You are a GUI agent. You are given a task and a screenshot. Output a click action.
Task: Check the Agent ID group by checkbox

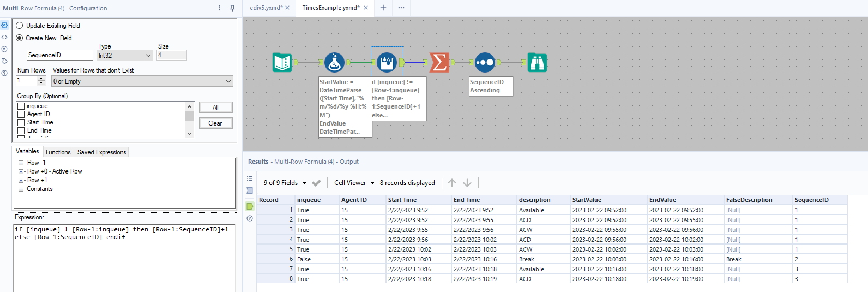click(21, 115)
